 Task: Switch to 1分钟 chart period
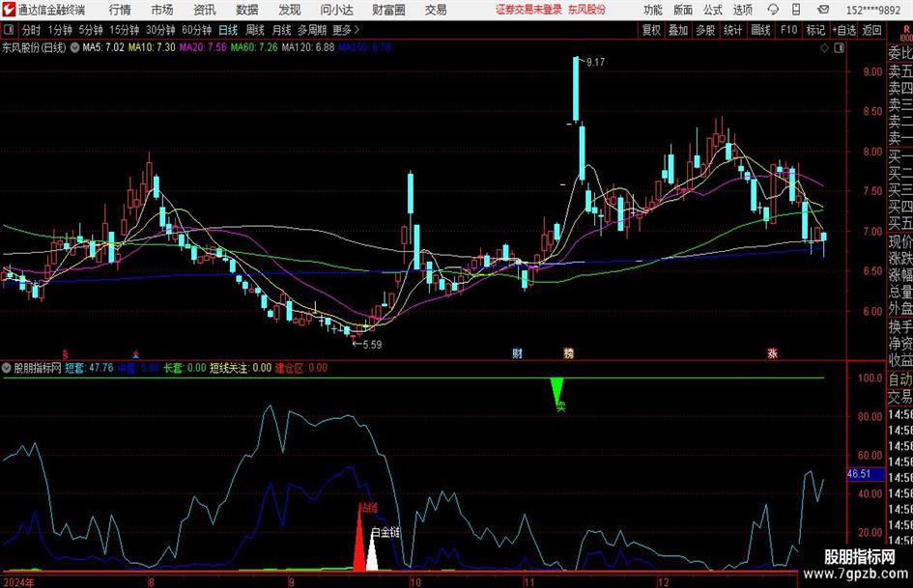60,30
